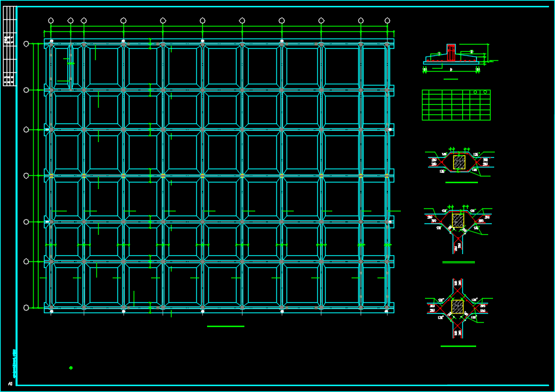
Task: Click the yellow column in cross-shaped joint detail
Action: (x=457, y=306)
